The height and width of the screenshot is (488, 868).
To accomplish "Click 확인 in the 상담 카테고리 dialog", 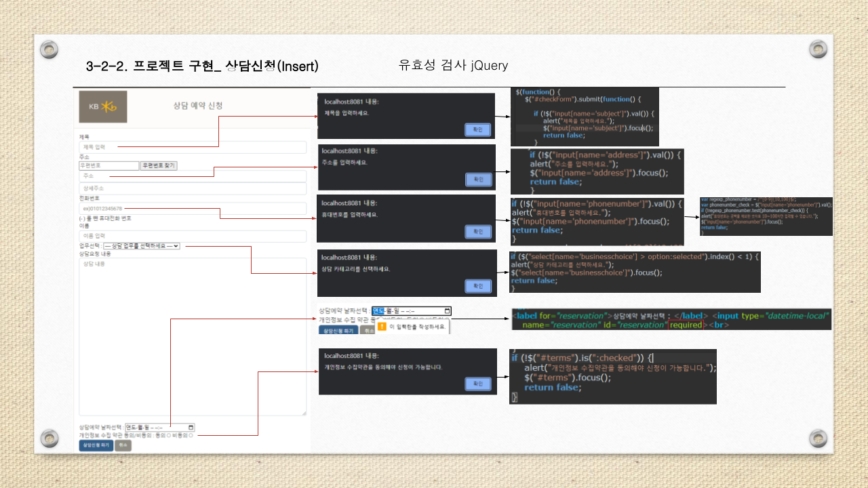I will coord(478,285).
